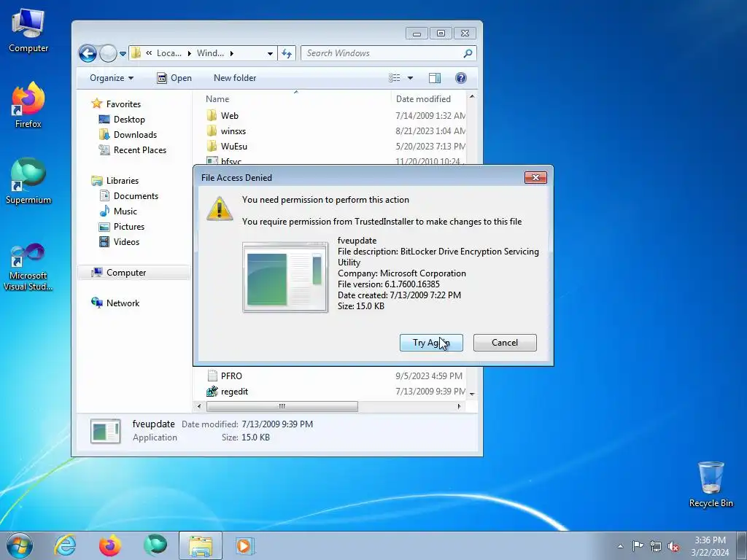
Task: Click Try Again in the dialog
Action: (x=431, y=343)
